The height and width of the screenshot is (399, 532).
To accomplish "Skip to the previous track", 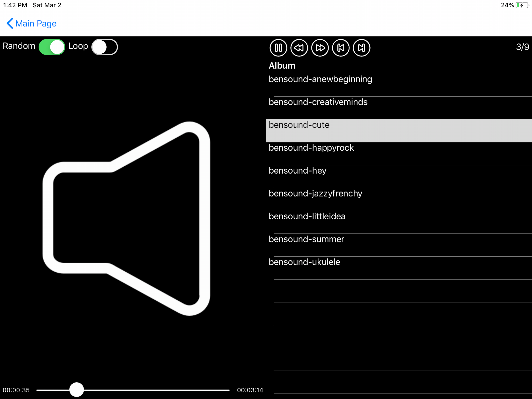I will [x=341, y=48].
